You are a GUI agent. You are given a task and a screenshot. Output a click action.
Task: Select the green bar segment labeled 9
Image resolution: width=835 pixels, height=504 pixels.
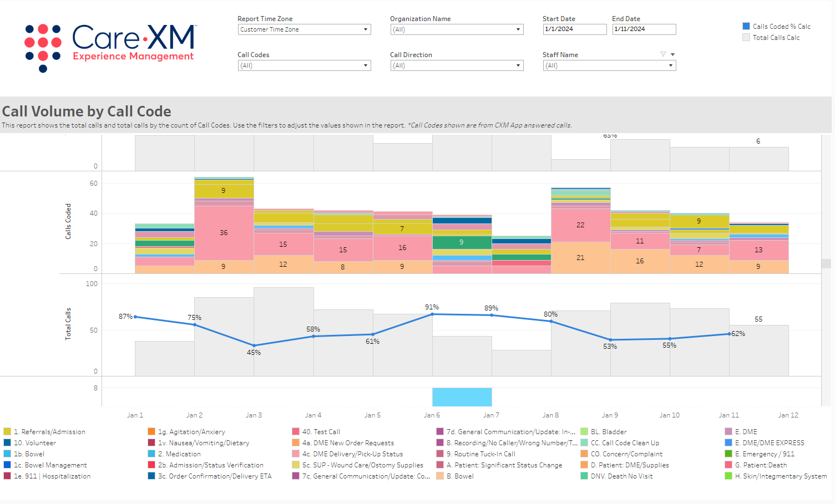[462, 242]
